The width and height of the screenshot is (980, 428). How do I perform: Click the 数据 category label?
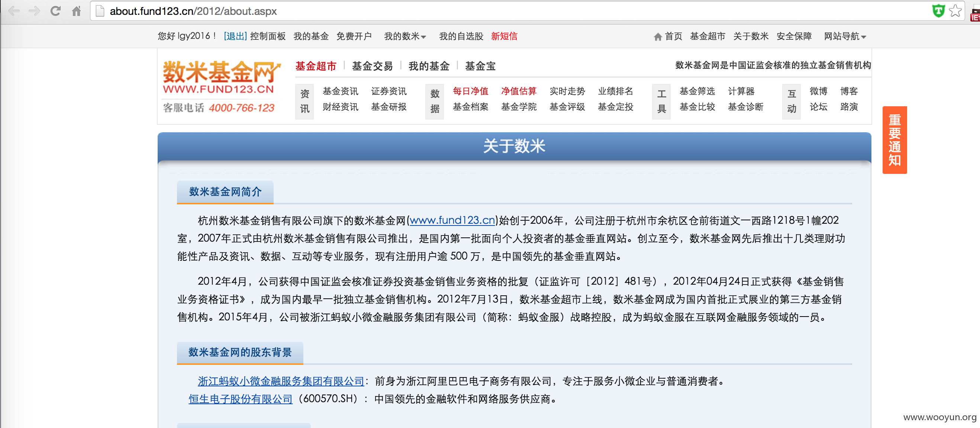tap(435, 101)
